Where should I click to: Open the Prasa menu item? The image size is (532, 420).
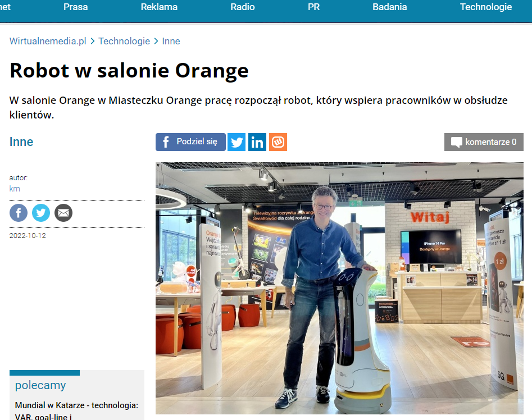(76, 7)
